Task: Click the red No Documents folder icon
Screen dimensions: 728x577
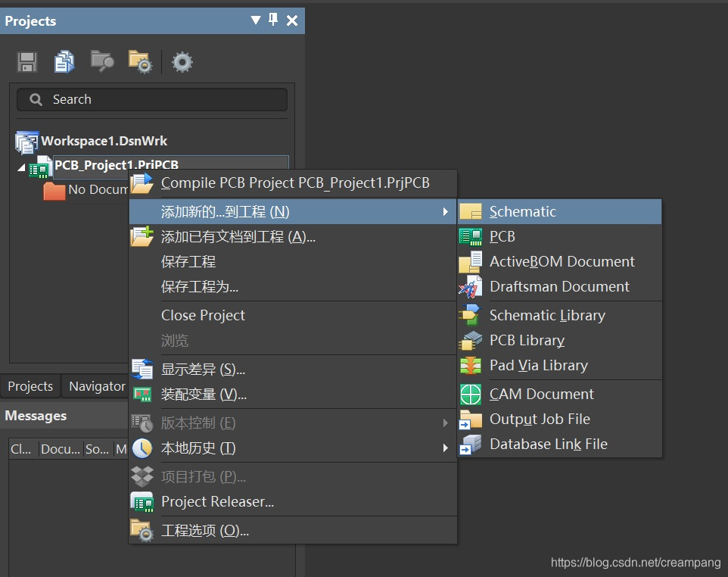Action: [x=54, y=191]
